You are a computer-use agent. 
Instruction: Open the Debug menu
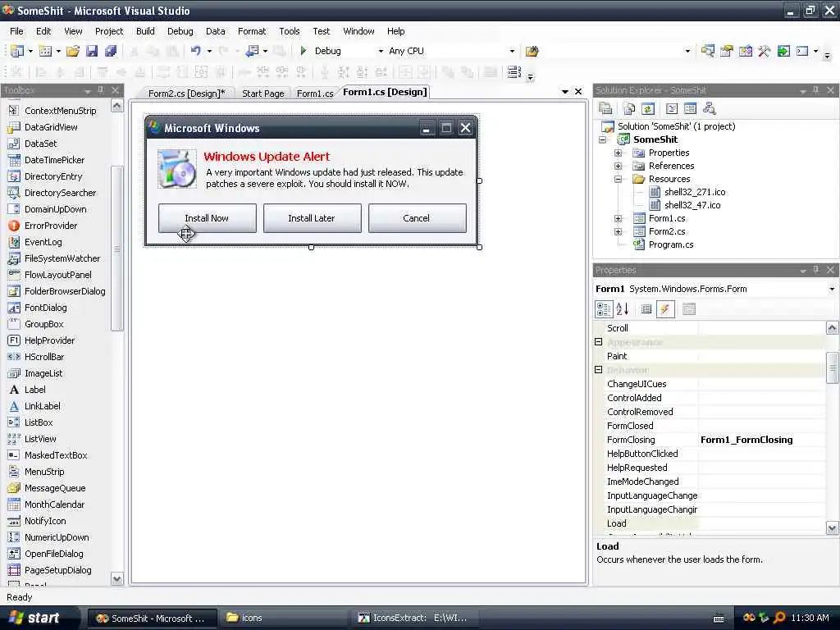[180, 31]
